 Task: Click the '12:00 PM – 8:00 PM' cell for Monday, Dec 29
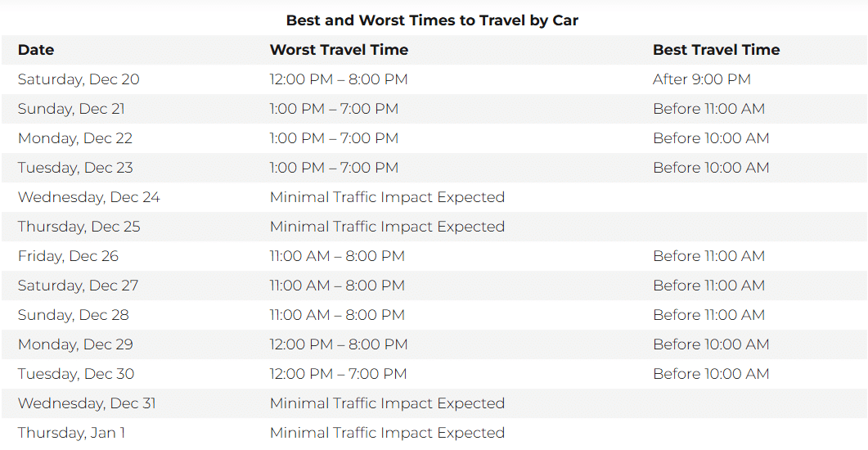pyautogui.click(x=339, y=344)
